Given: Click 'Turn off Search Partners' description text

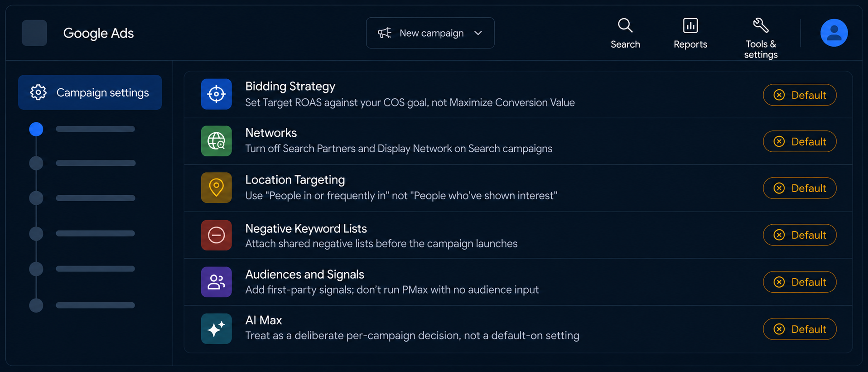Looking at the screenshot, I should pyautogui.click(x=399, y=149).
